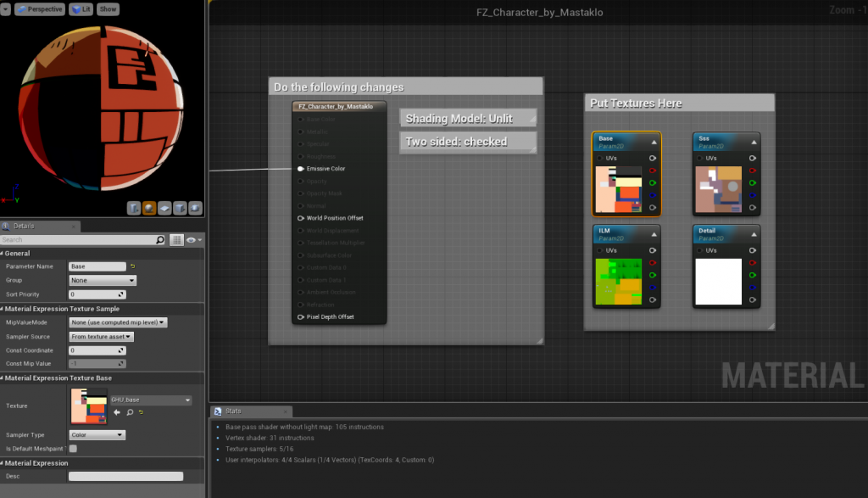Collapse Material Expression Texture Base section
Image resolution: width=868 pixels, height=498 pixels.
click(x=2, y=378)
